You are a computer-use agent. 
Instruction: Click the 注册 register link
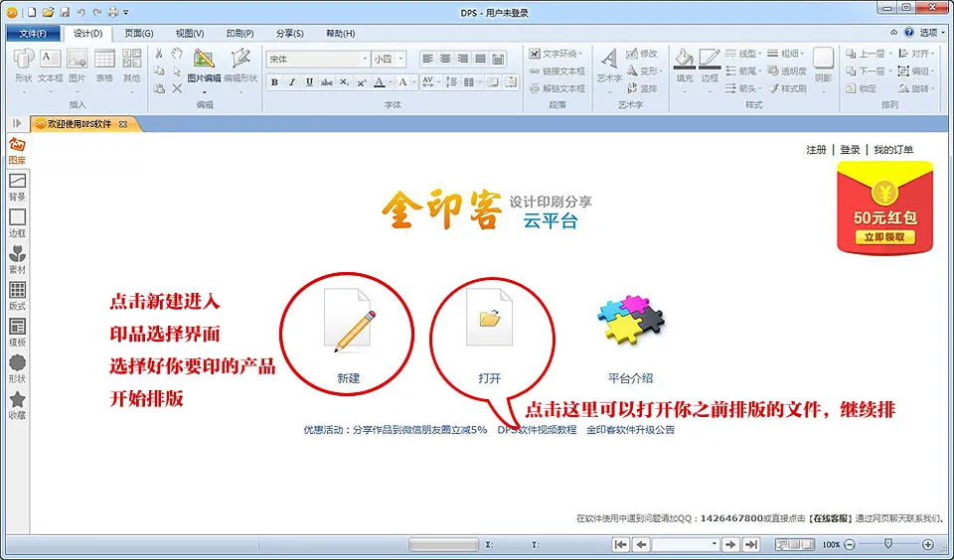(x=816, y=150)
